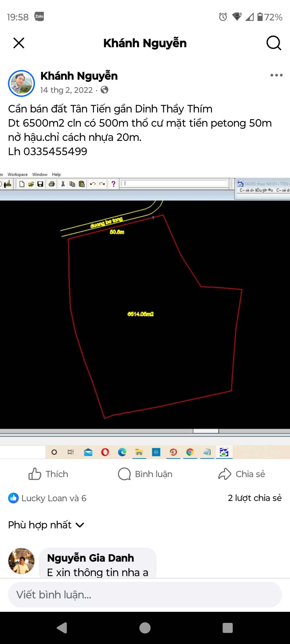This screenshot has width=290, height=644.
Task: Tap the Android back navigation button
Action: [62, 628]
